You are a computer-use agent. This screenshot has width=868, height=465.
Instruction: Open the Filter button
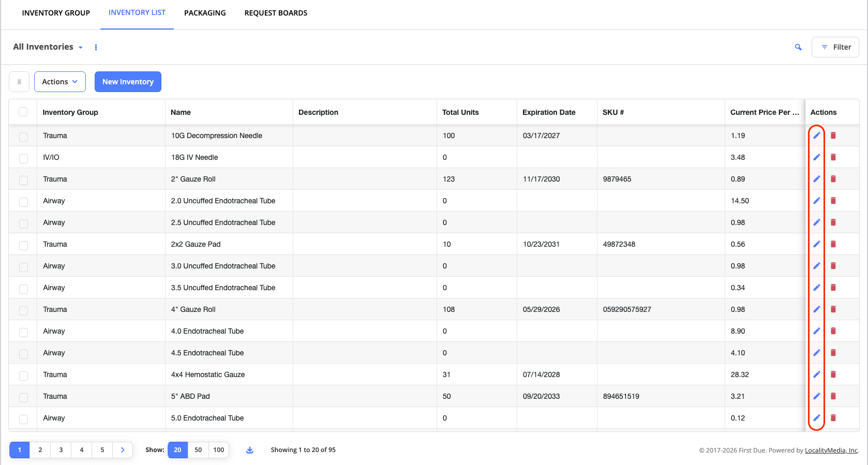pyautogui.click(x=835, y=47)
